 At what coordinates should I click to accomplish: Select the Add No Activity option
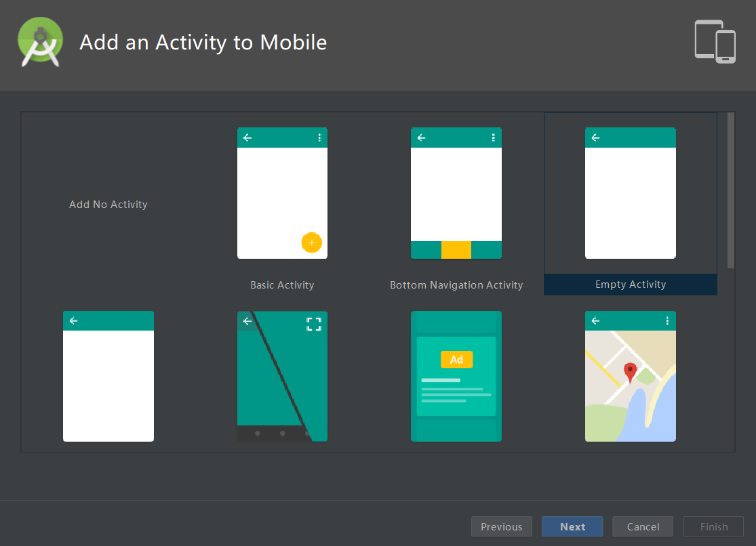point(108,205)
